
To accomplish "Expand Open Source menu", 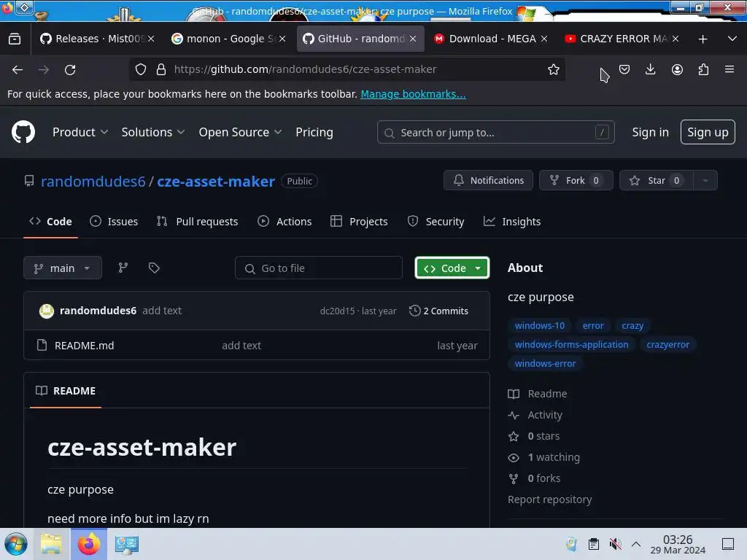I will pyautogui.click(x=240, y=132).
